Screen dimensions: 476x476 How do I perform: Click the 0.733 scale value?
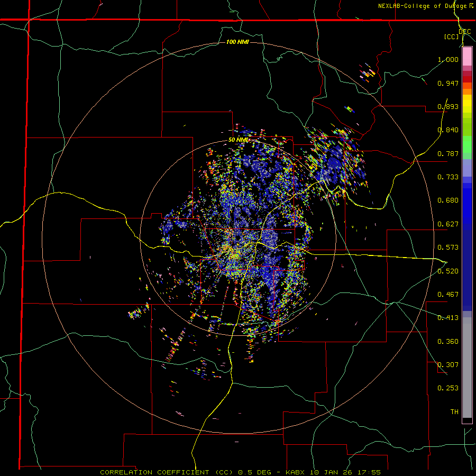(448, 177)
